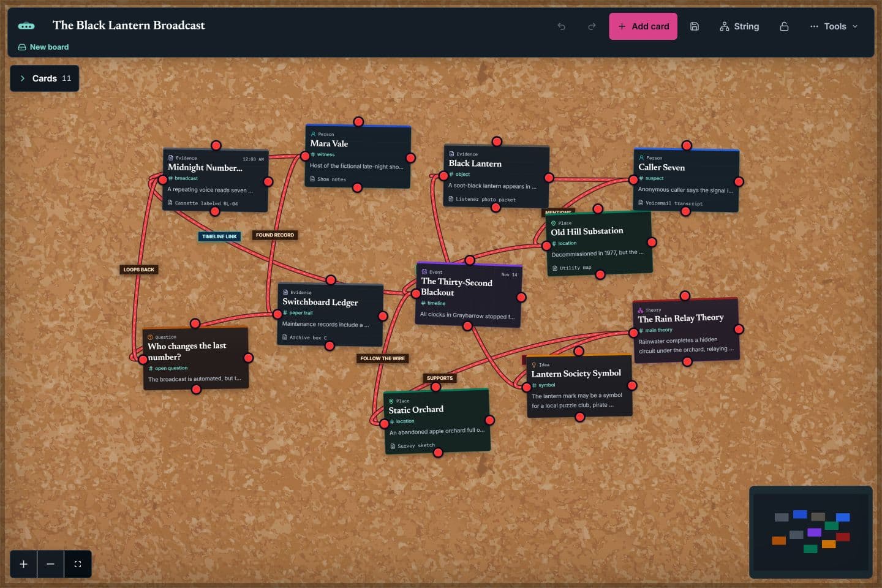Viewport: 882px width, 588px height.
Task: Select the Black Lantern evidence card
Action: pos(496,176)
